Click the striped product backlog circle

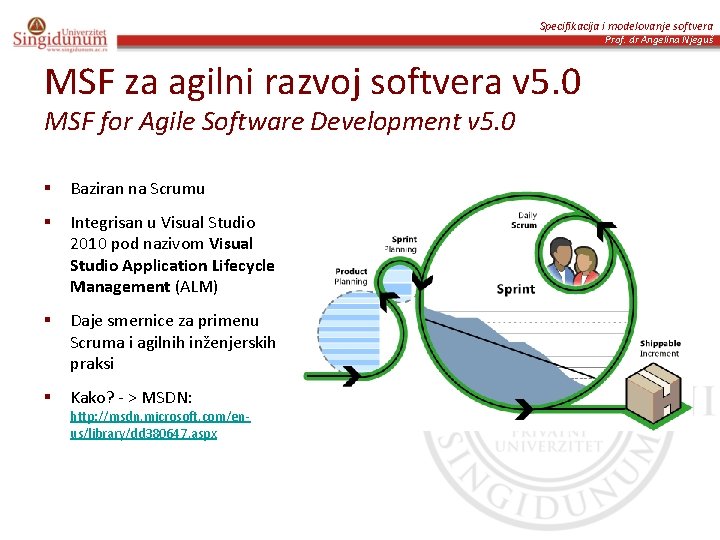point(349,332)
